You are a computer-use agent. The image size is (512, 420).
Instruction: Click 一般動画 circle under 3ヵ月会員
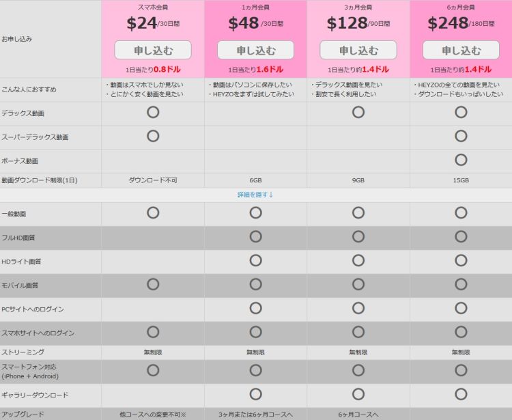pyautogui.click(x=358, y=212)
